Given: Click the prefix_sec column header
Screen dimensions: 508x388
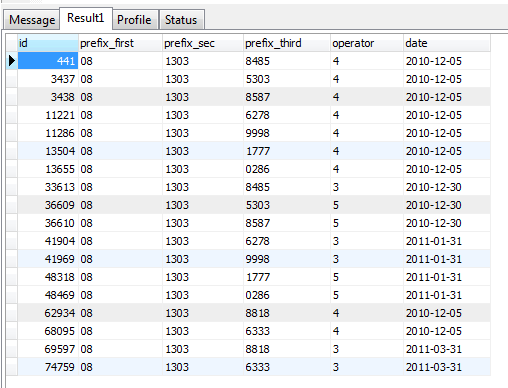Looking at the screenshot, I should click(x=203, y=43).
